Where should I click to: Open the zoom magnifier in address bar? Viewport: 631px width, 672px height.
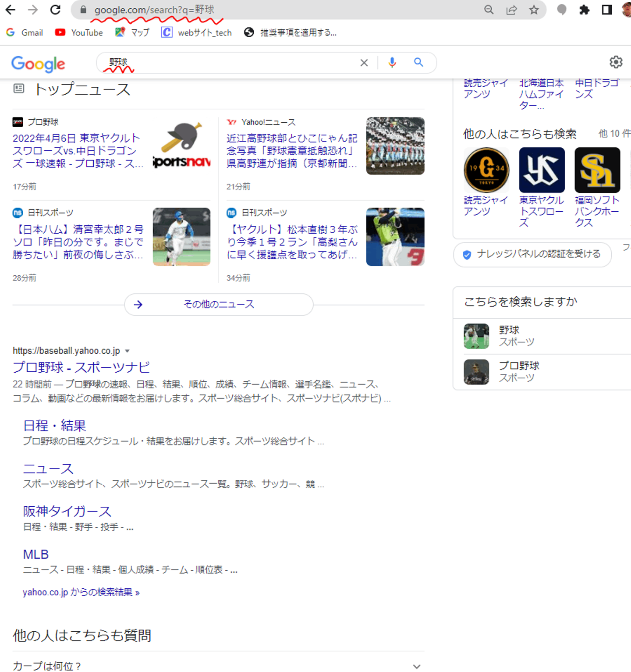click(489, 10)
